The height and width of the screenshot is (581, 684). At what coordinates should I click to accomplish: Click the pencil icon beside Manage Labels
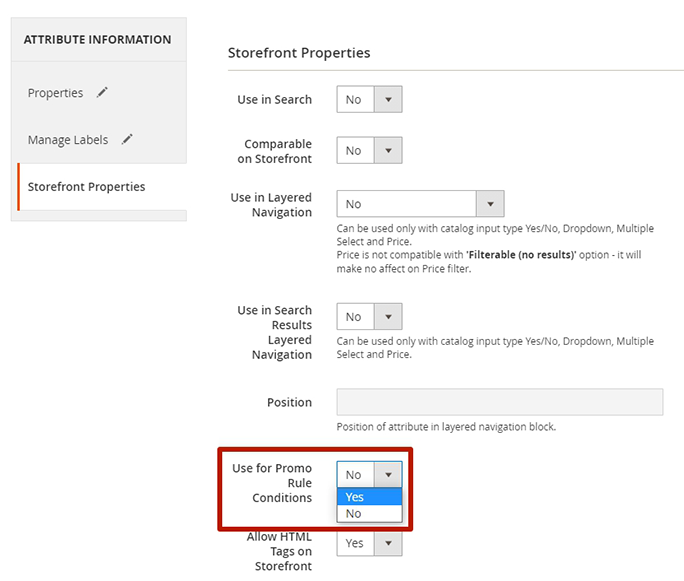click(x=127, y=140)
